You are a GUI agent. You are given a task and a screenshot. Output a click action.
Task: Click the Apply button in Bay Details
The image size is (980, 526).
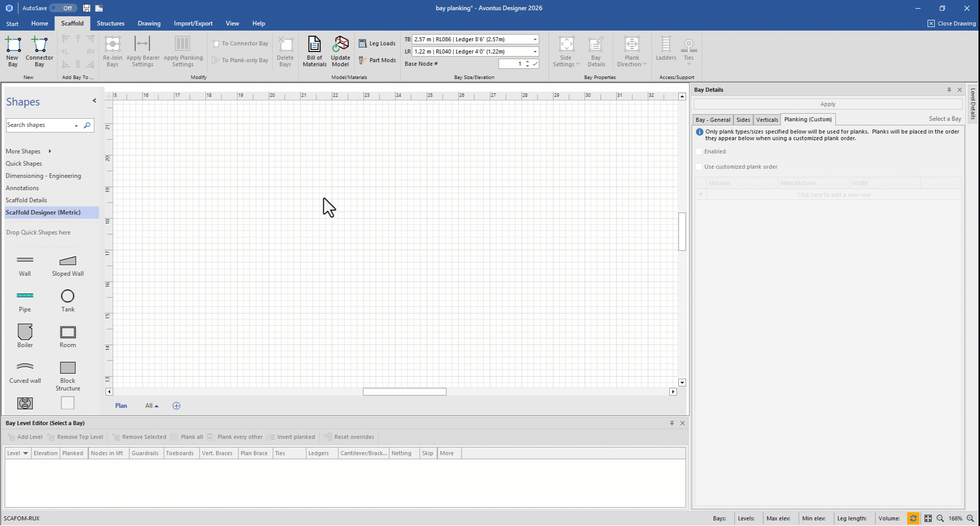(x=828, y=104)
